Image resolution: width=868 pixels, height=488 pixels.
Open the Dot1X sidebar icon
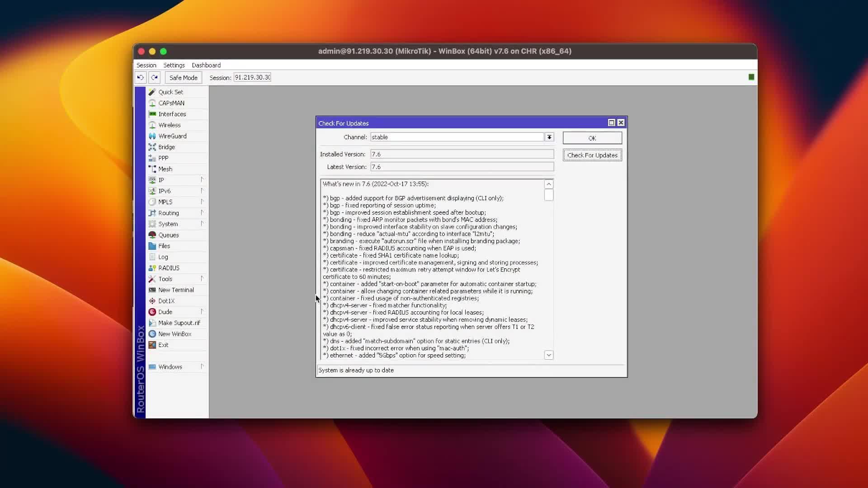click(x=152, y=301)
